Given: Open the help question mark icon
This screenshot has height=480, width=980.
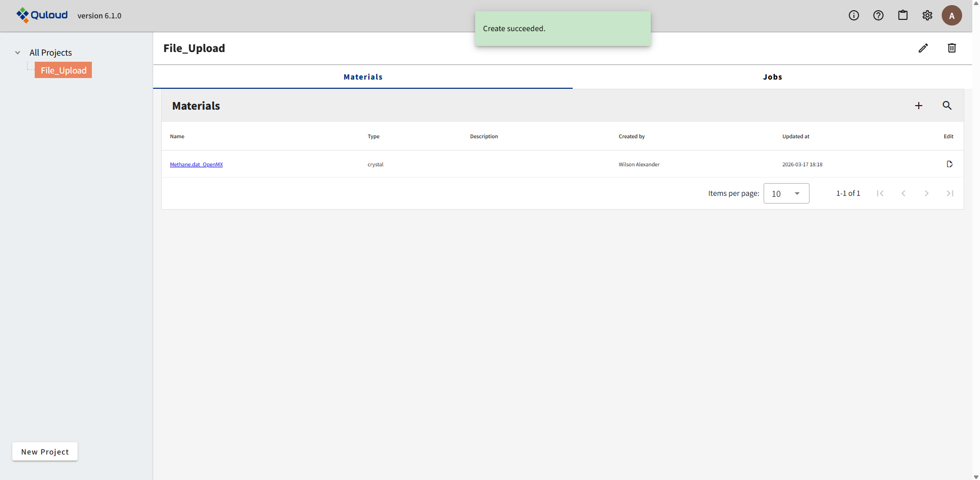Looking at the screenshot, I should [x=878, y=15].
